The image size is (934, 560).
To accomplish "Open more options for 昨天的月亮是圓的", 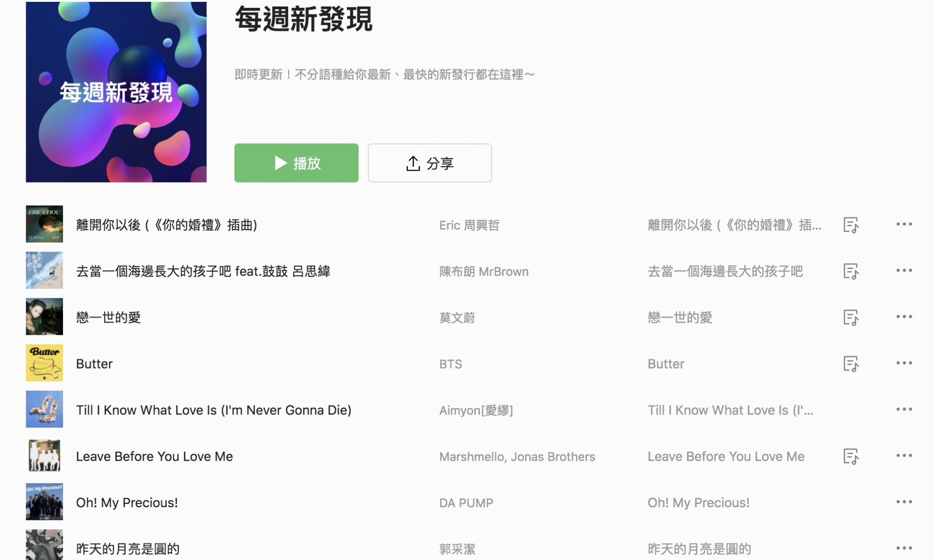I will click(x=904, y=548).
